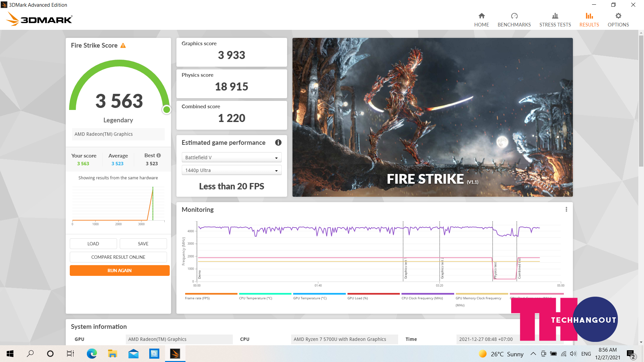Toggle GPU Load (%) legend
This screenshot has width=644, height=362.
click(x=373, y=296)
